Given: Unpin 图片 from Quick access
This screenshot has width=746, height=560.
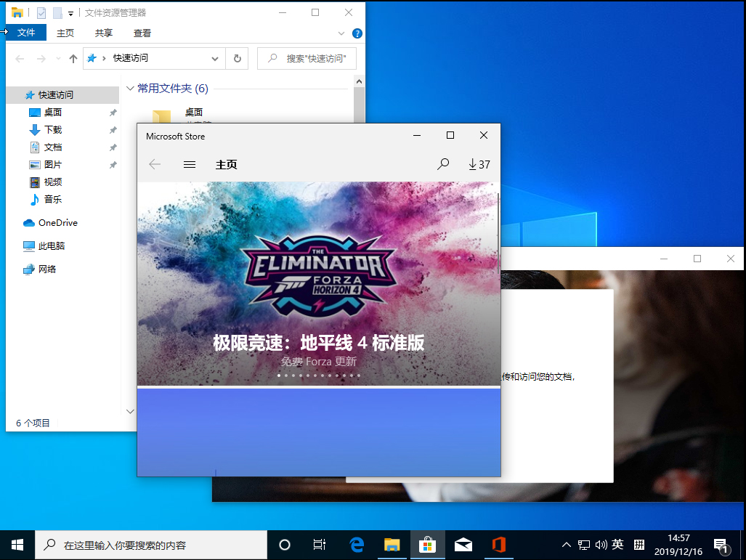Looking at the screenshot, I should [113, 164].
